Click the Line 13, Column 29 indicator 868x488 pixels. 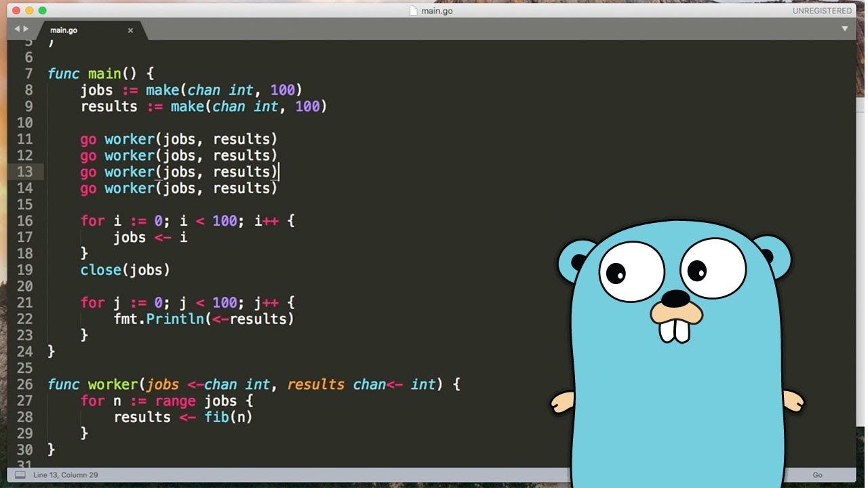(x=66, y=475)
